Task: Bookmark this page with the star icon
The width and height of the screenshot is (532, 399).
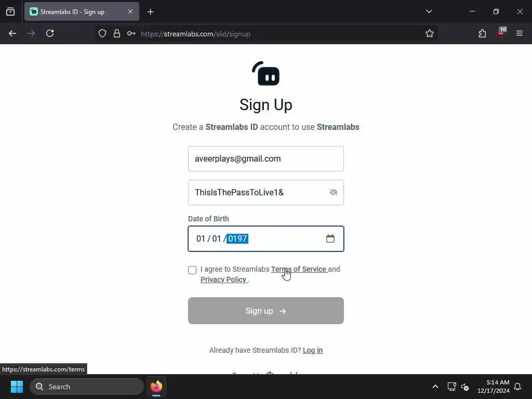Action: (x=430, y=33)
